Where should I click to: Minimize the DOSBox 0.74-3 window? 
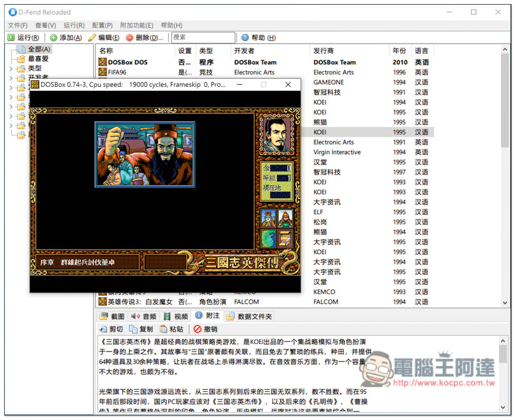[239, 85]
